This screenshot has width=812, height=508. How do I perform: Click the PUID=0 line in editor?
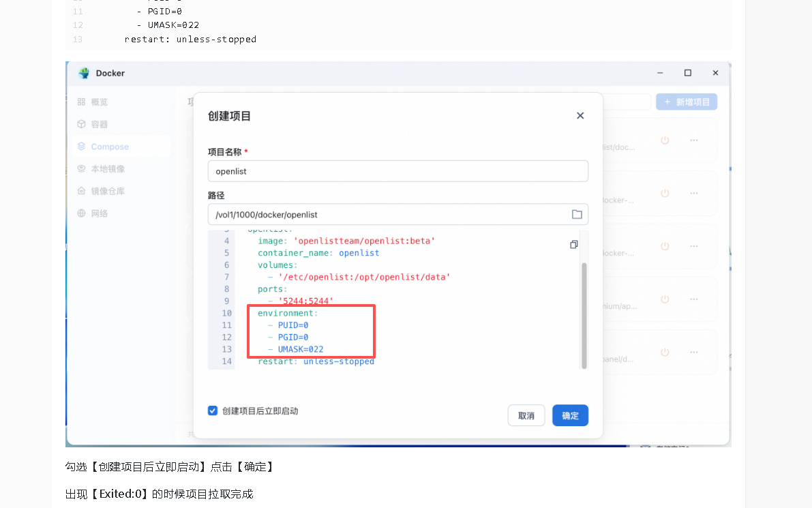click(288, 325)
